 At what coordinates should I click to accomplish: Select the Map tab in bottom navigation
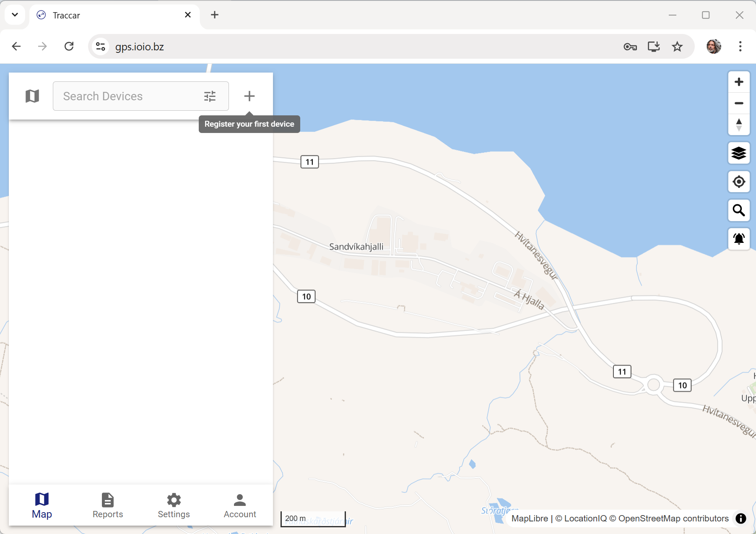point(42,505)
